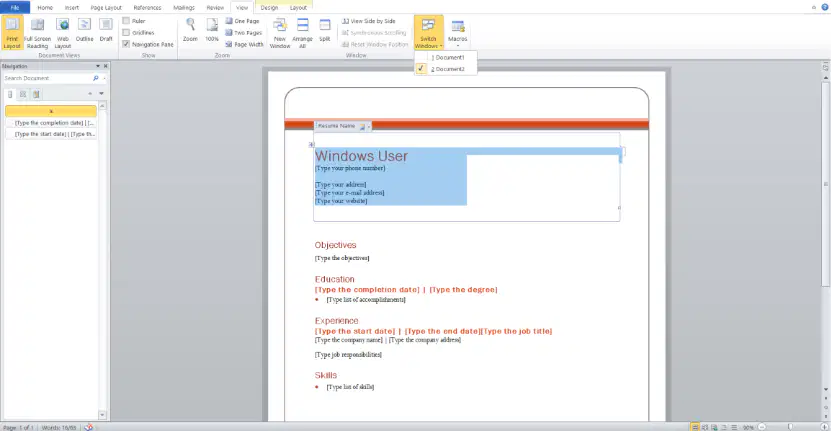831x431 pixels.
Task: Click in the Search Document field
Action: [47, 78]
